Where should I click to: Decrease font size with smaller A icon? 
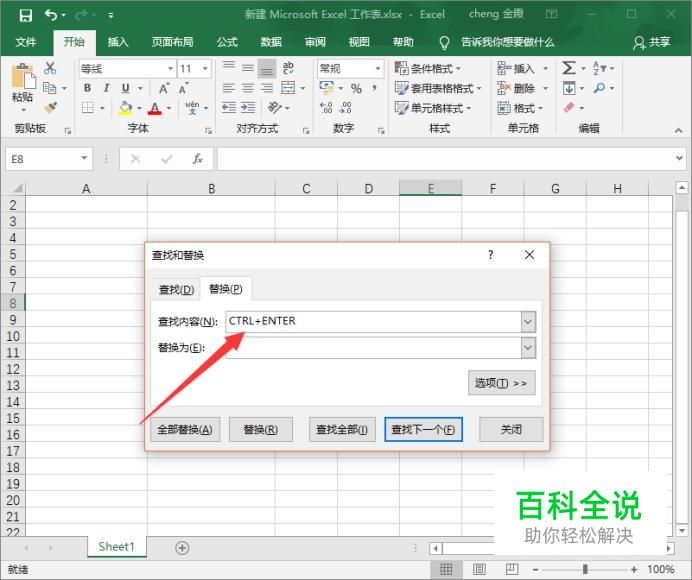click(x=183, y=88)
